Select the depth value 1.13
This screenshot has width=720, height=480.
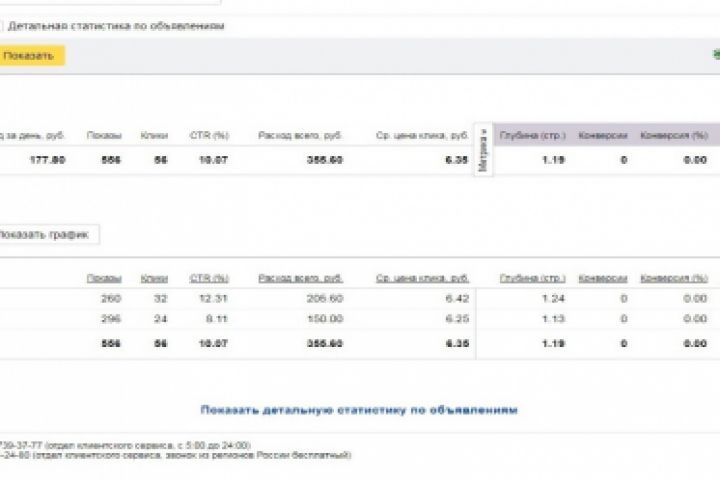(553, 319)
